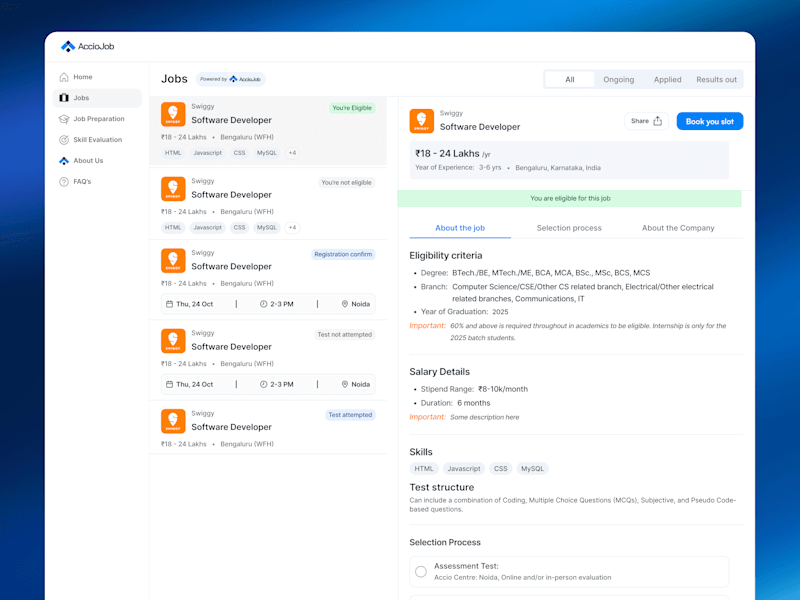The width and height of the screenshot is (800, 600).
Task: Click the Skill Evaluation target icon
Action: pyautogui.click(x=64, y=140)
